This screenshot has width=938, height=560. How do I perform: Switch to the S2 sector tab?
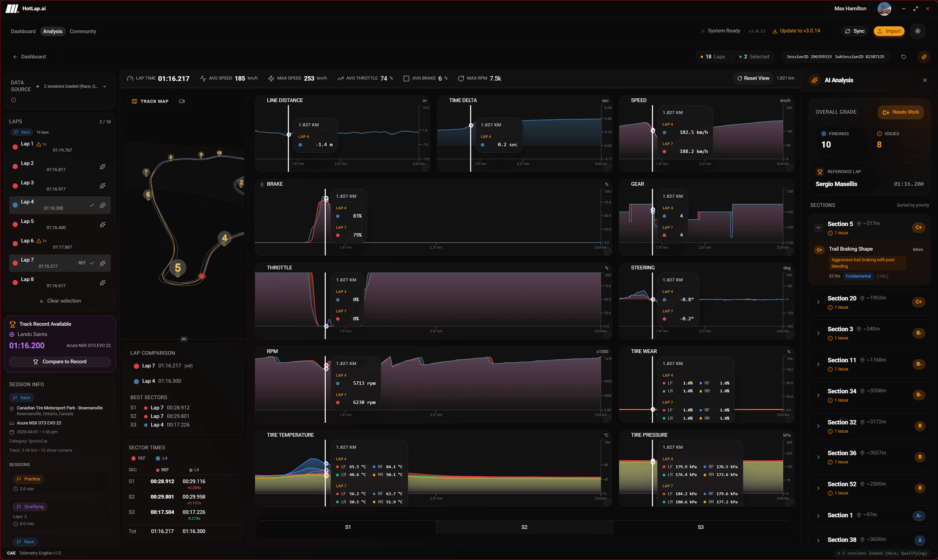pos(524,527)
